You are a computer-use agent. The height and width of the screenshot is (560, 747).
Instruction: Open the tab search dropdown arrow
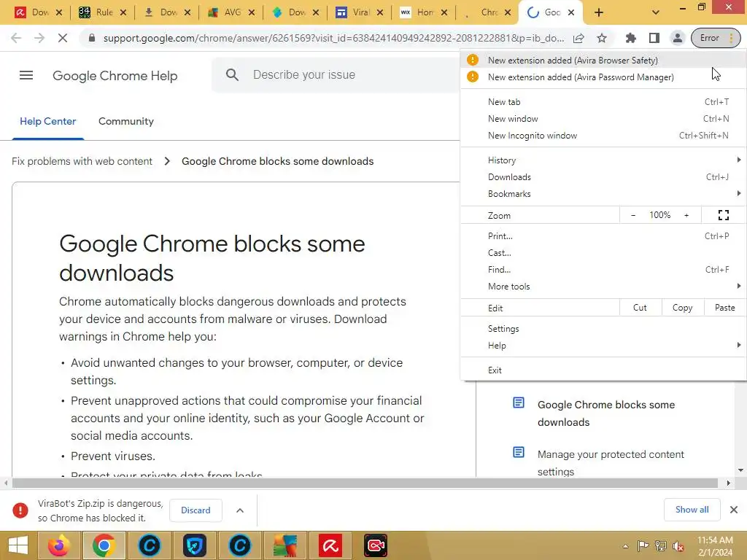point(656,12)
